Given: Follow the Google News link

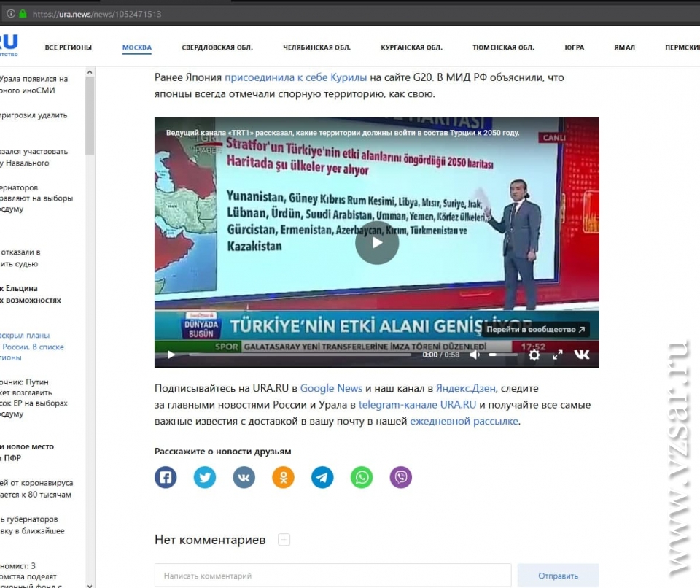Looking at the screenshot, I should click(x=331, y=388).
